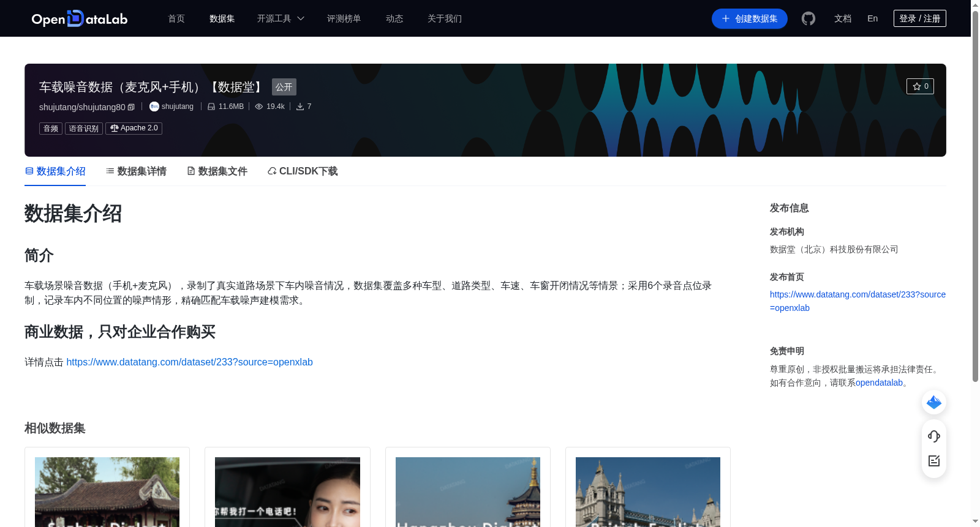
Task: Switch language with En link
Action: click(x=872, y=18)
